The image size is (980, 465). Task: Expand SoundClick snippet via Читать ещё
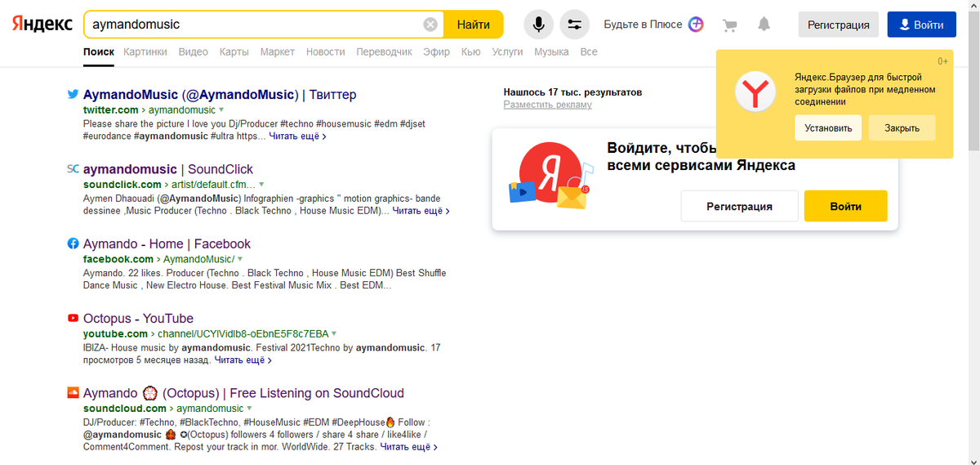pyautogui.click(x=421, y=211)
